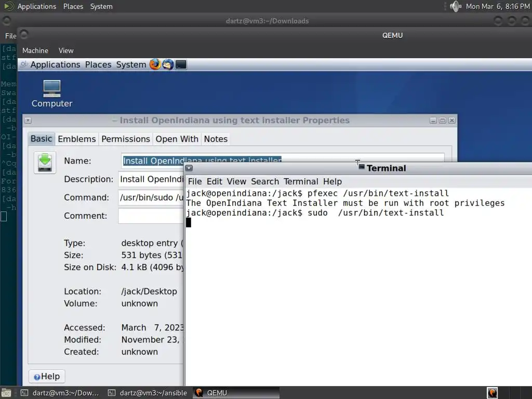Click host volume speaker icon
This screenshot has height=399, width=532.
coord(455,6)
